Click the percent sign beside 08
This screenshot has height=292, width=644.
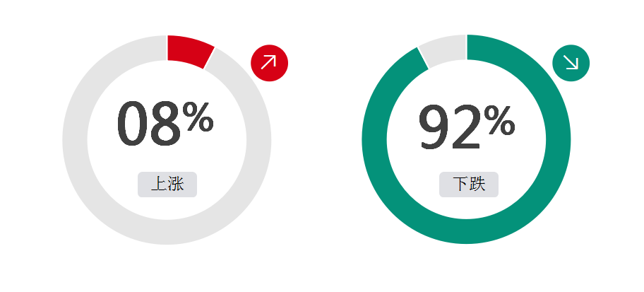click(x=198, y=117)
